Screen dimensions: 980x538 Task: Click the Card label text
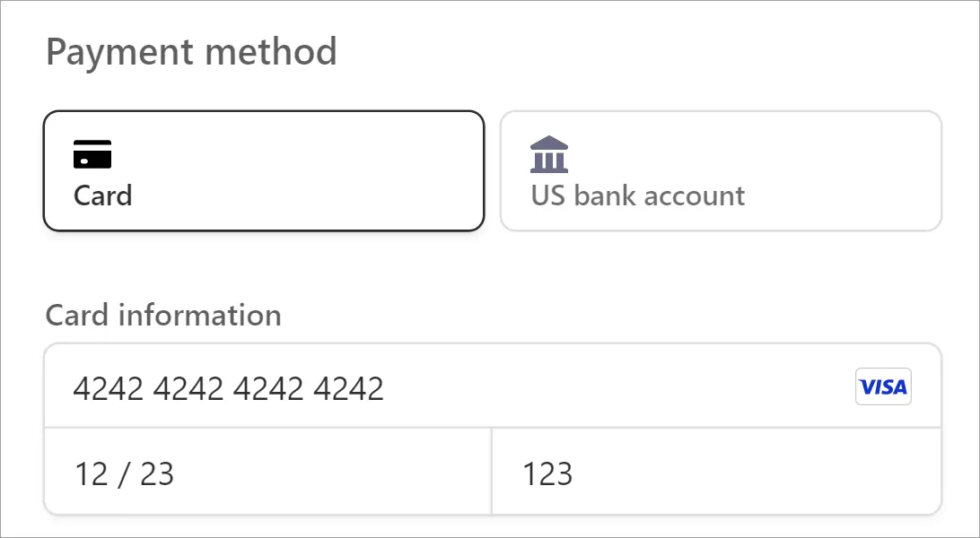click(102, 196)
